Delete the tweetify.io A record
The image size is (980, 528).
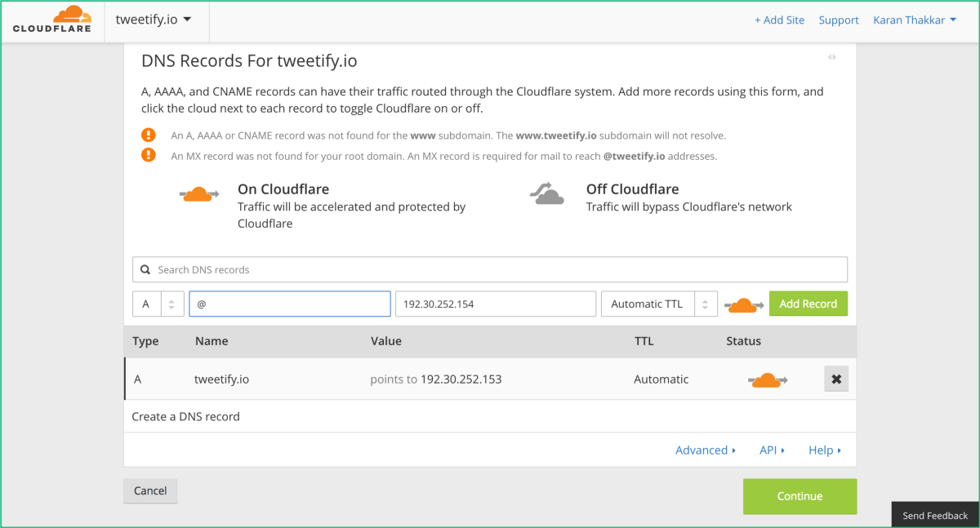point(836,379)
